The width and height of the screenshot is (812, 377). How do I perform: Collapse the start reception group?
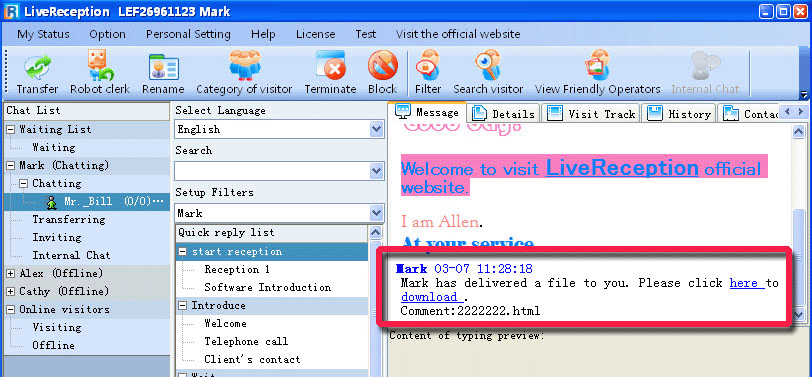[182, 252]
